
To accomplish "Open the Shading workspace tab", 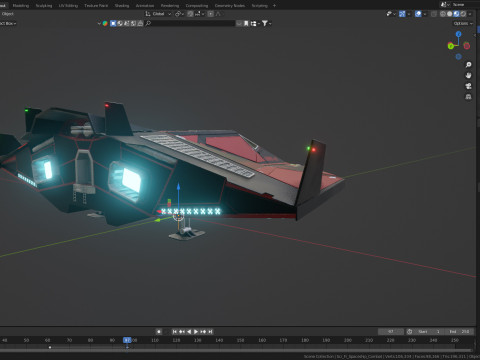I will click(x=122, y=6).
